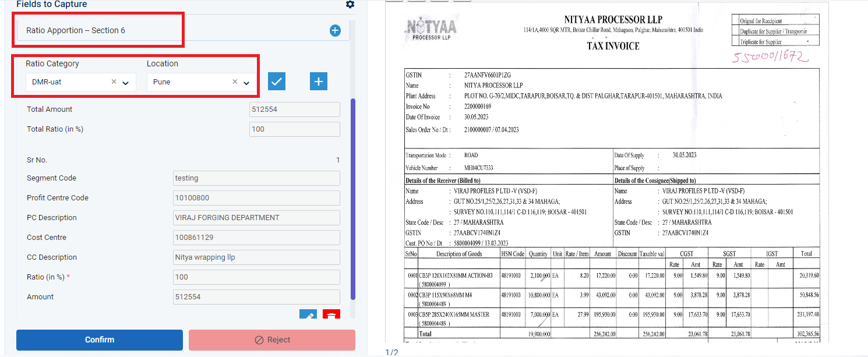Click the total quantity 19,900.000
This screenshot has height=357, width=868.
point(539,335)
